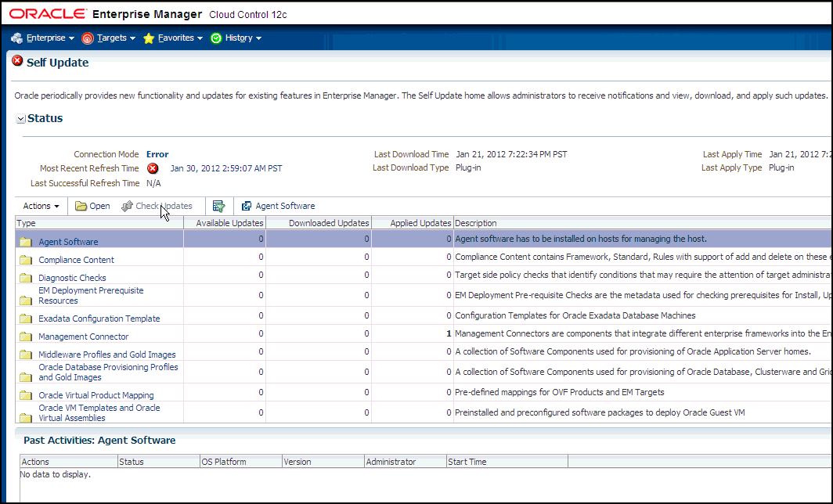Open the Compliance Content link
The image size is (833, 504).
coord(76,260)
